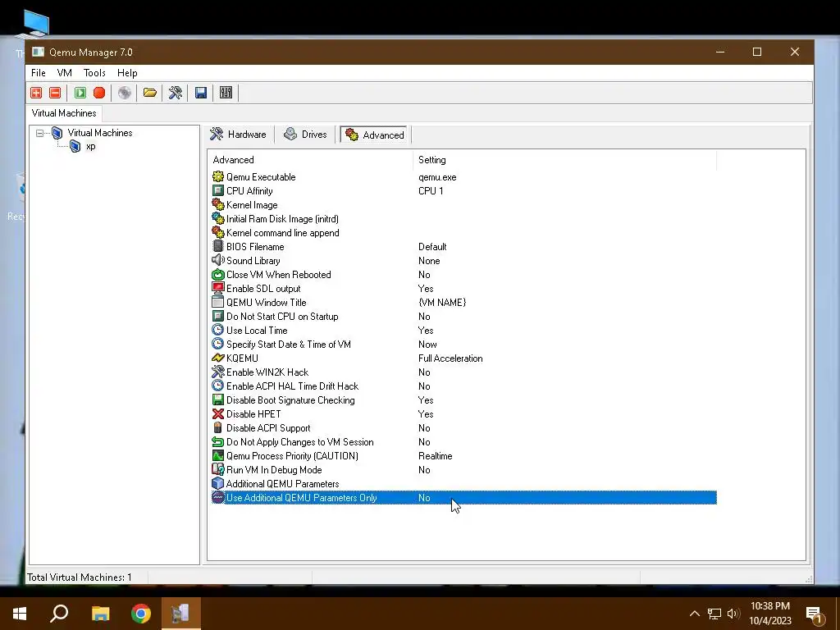Open the File menu
Screen dimensions: 840x630
tap(38, 73)
